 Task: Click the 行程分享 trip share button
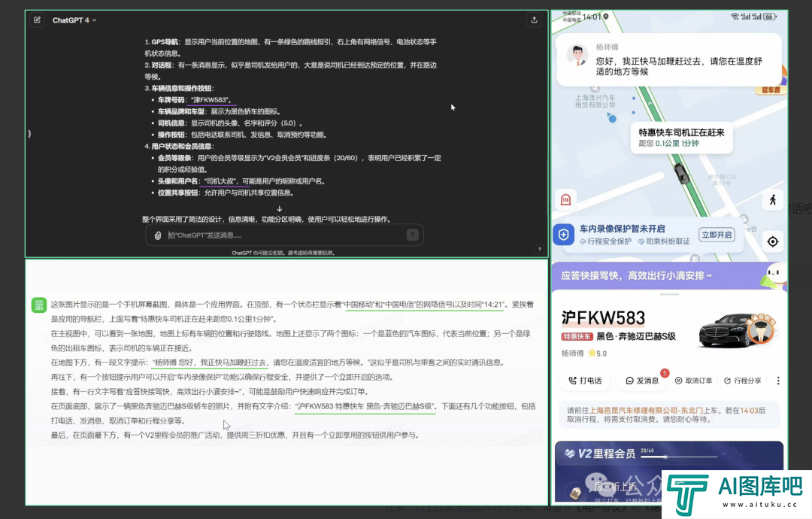click(743, 381)
